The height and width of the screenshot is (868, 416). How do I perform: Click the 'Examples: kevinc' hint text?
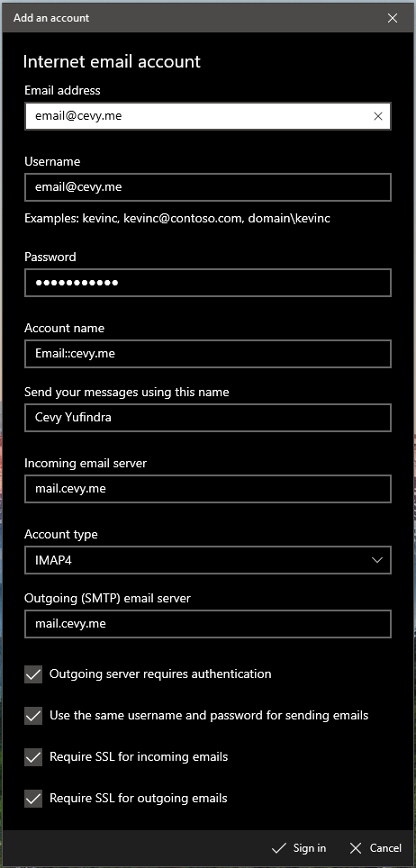[x=177, y=218]
